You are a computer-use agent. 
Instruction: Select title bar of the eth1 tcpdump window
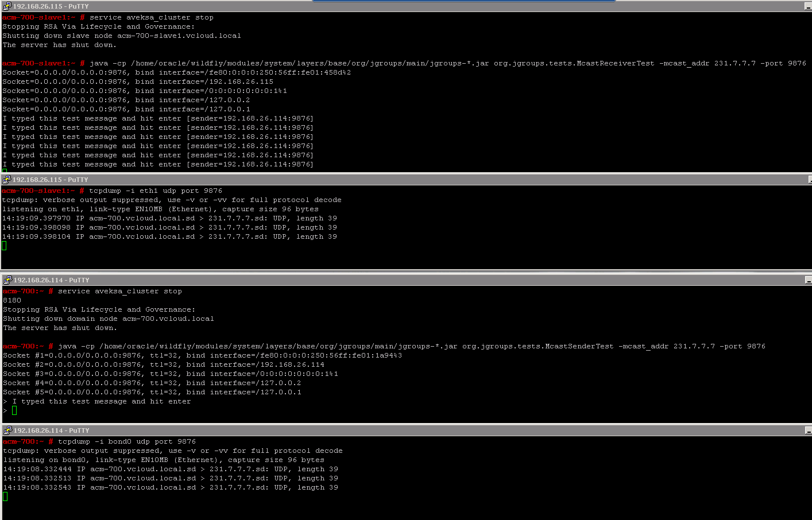(402, 180)
